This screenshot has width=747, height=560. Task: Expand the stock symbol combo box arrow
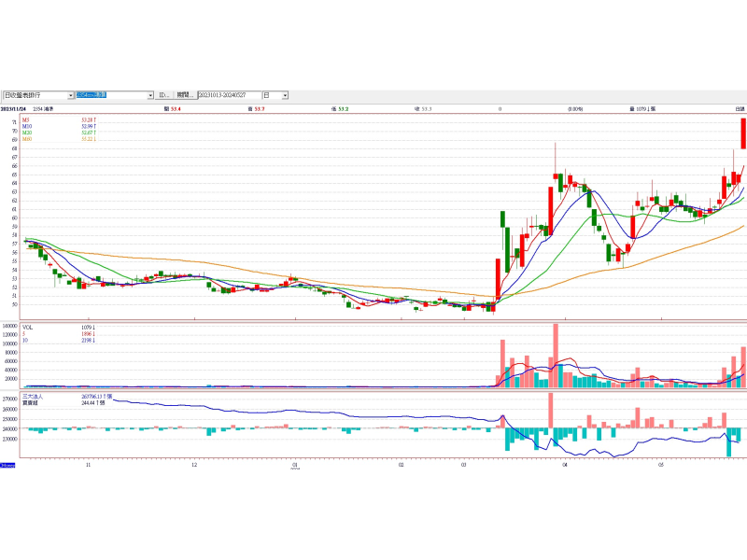(150, 95)
